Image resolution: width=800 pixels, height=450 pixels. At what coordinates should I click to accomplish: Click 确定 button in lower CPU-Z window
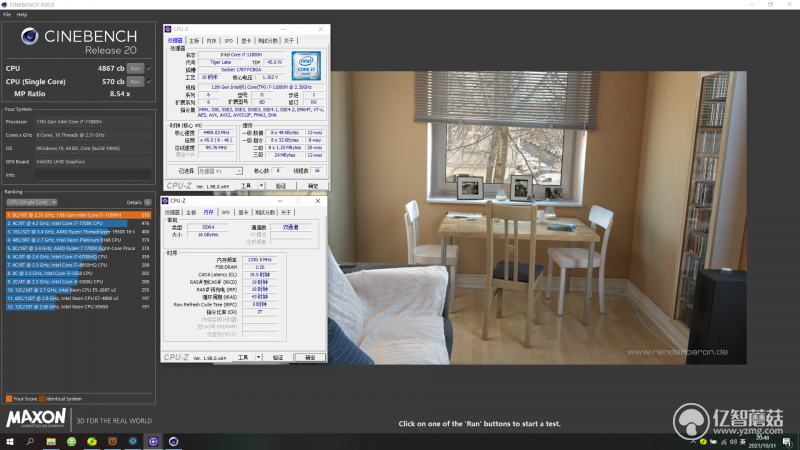coord(310,358)
